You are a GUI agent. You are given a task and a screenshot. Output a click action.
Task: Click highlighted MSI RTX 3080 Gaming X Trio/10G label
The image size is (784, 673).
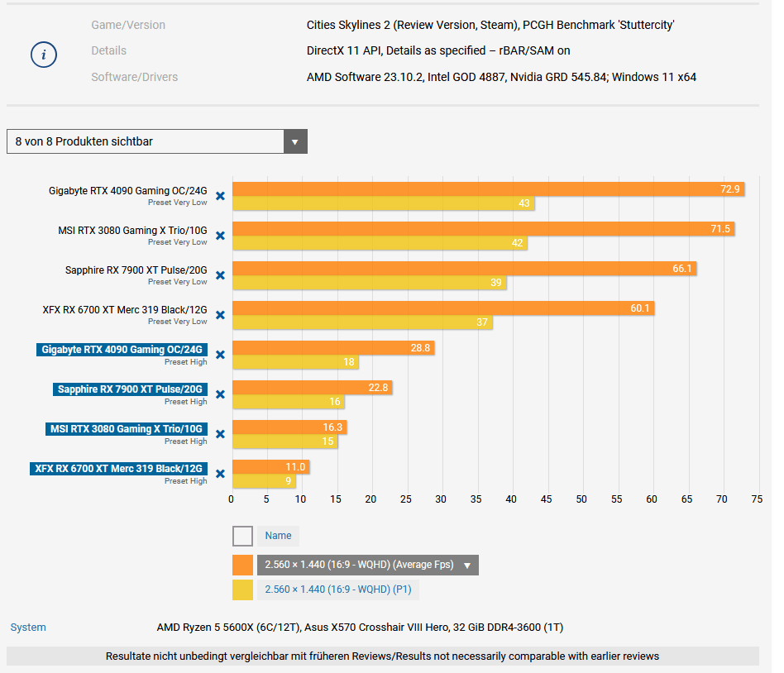(127, 429)
